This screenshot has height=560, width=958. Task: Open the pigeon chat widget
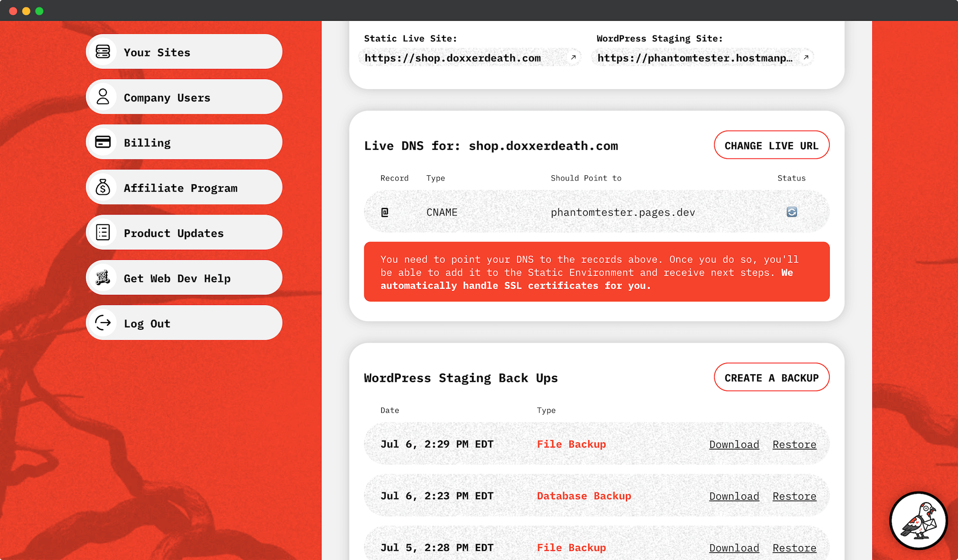pos(918,521)
